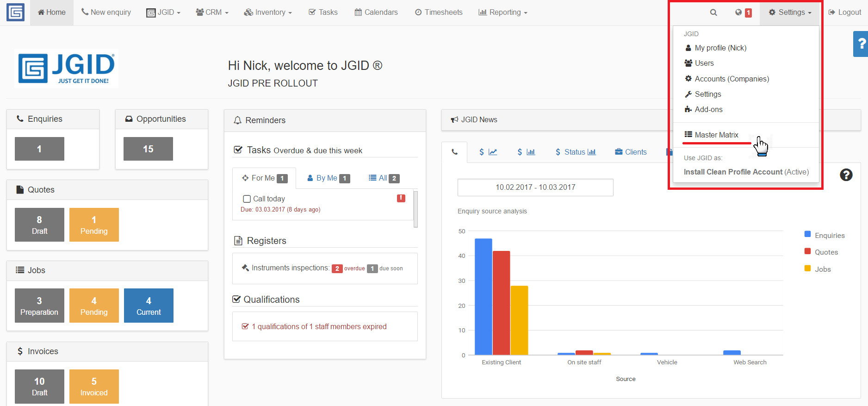Click the Opportunities inbox icon

[x=129, y=119]
